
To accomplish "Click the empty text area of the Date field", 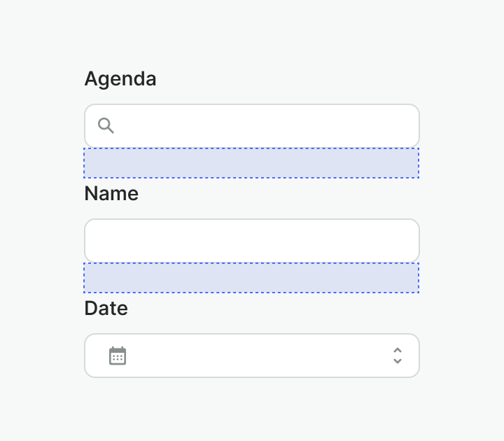I will (252, 356).
